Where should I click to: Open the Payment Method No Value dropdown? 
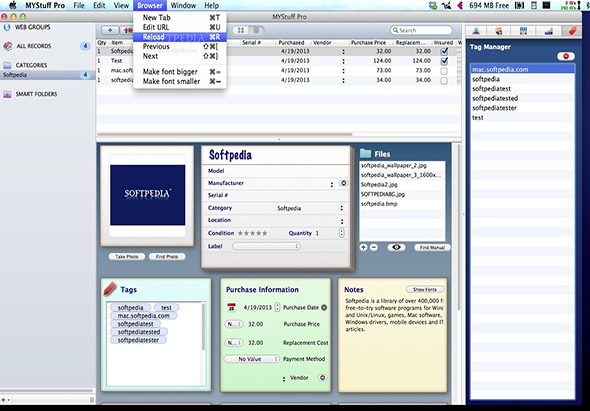(x=252, y=359)
